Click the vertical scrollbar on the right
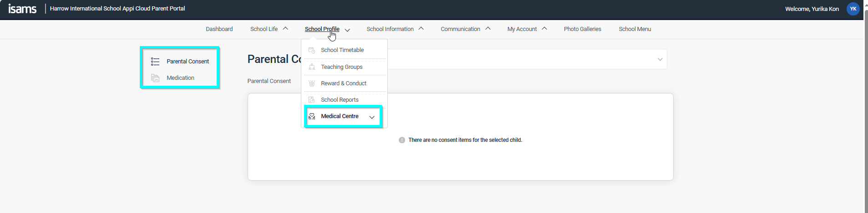Screen dimensions: 868x213 pyautogui.click(x=865, y=109)
